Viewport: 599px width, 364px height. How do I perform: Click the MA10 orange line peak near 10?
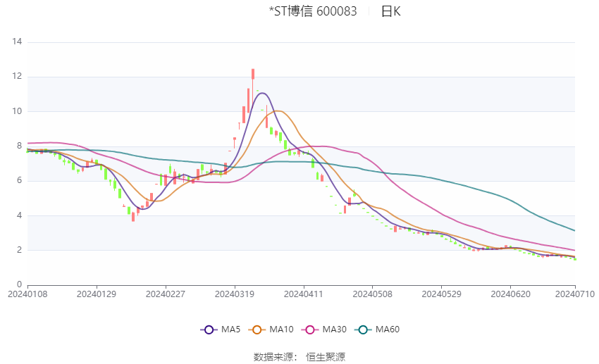[x=278, y=111]
